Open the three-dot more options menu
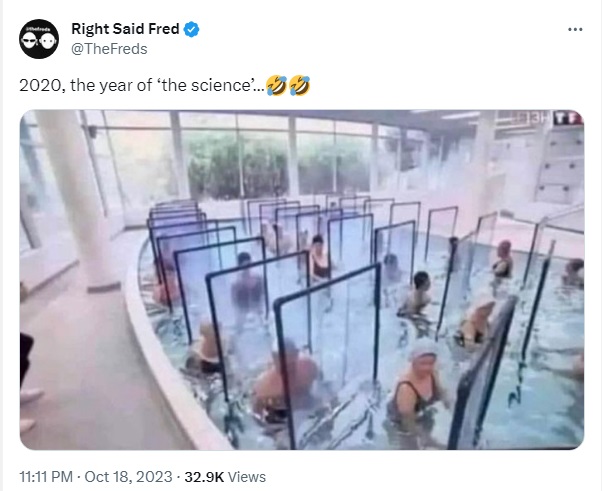 (x=575, y=29)
